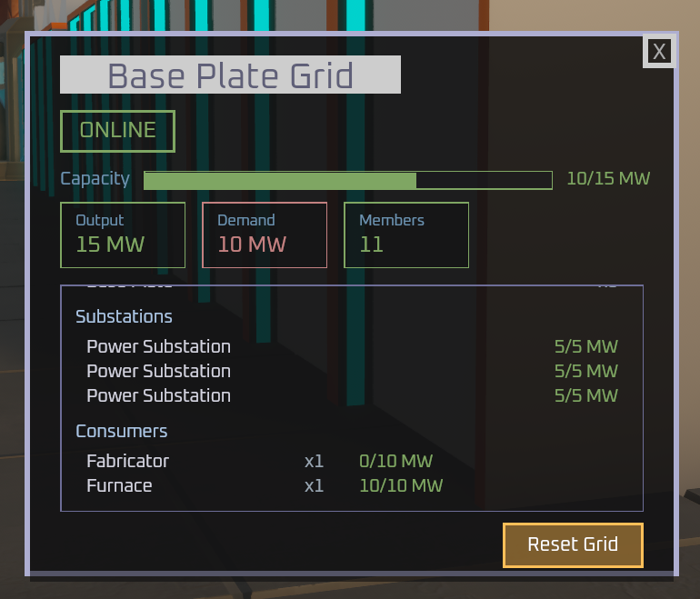Viewport: 700px width, 599px height.
Task: Click the third substation's 5/5 MW value
Action: coord(586,396)
